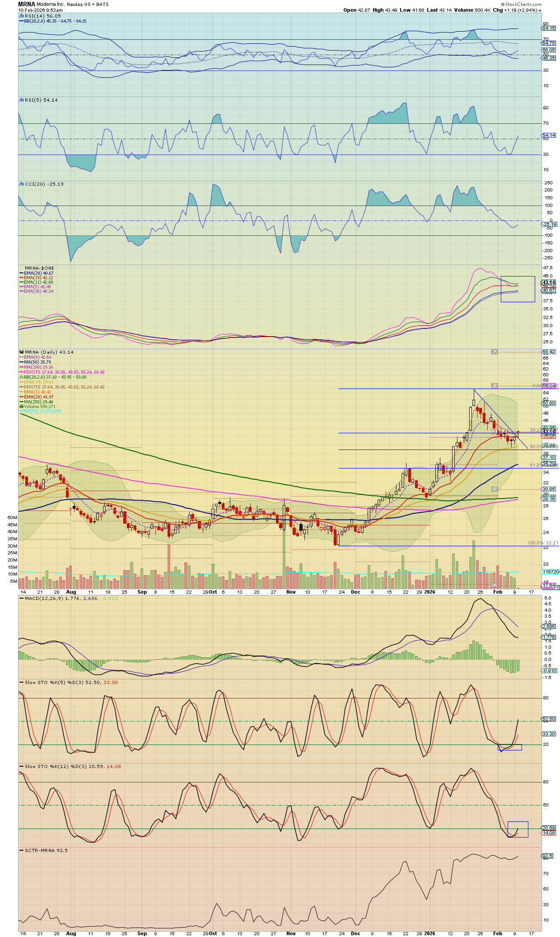Select the S1 pivot support marker

[495, 489]
